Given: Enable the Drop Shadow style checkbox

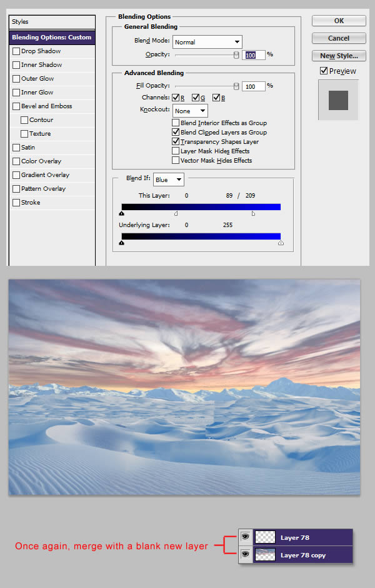Looking at the screenshot, I should click(16, 51).
